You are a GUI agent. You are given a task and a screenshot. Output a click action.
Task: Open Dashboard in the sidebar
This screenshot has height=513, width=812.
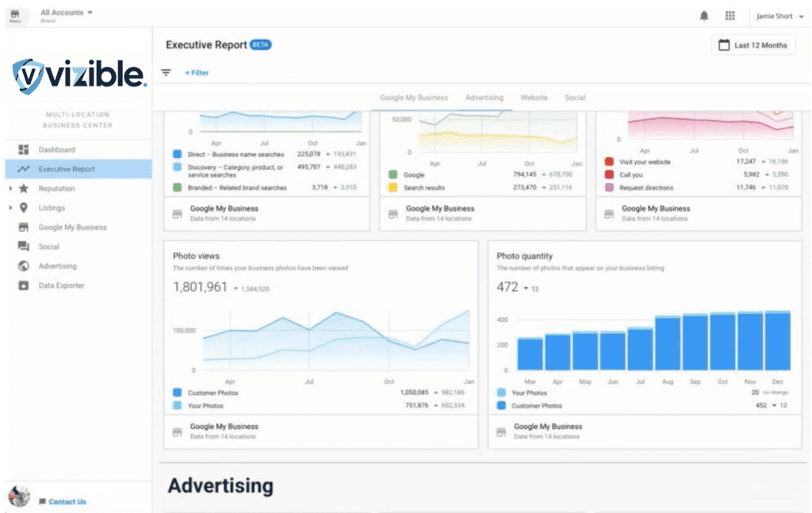(x=79, y=150)
